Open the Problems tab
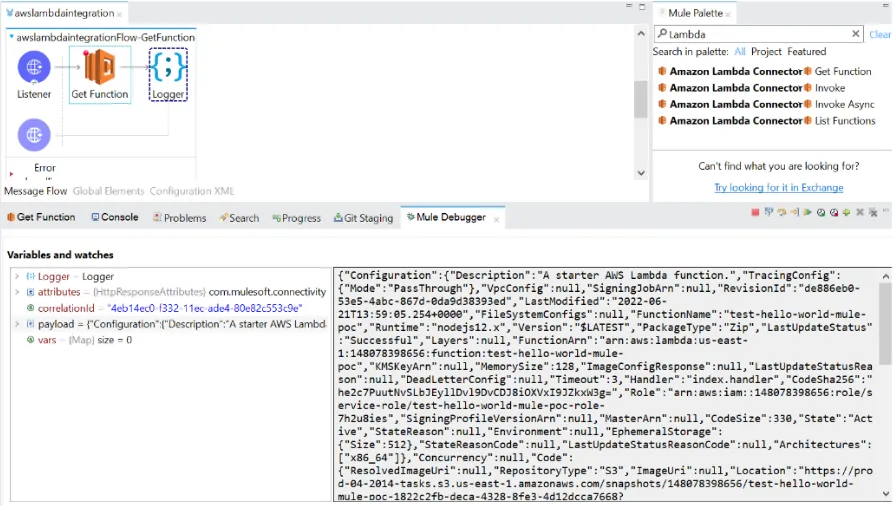Screen dimensions: 893x506 click(x=179, y=218)
